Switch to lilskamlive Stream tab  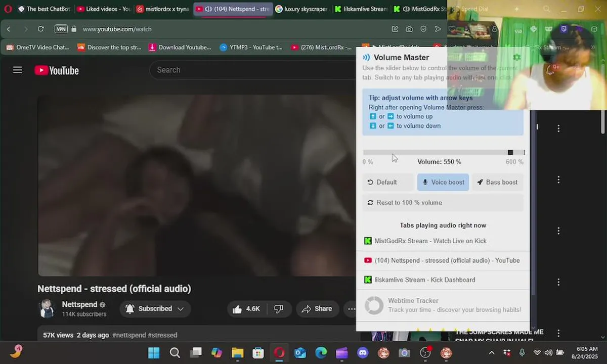(x=361, y=9)
